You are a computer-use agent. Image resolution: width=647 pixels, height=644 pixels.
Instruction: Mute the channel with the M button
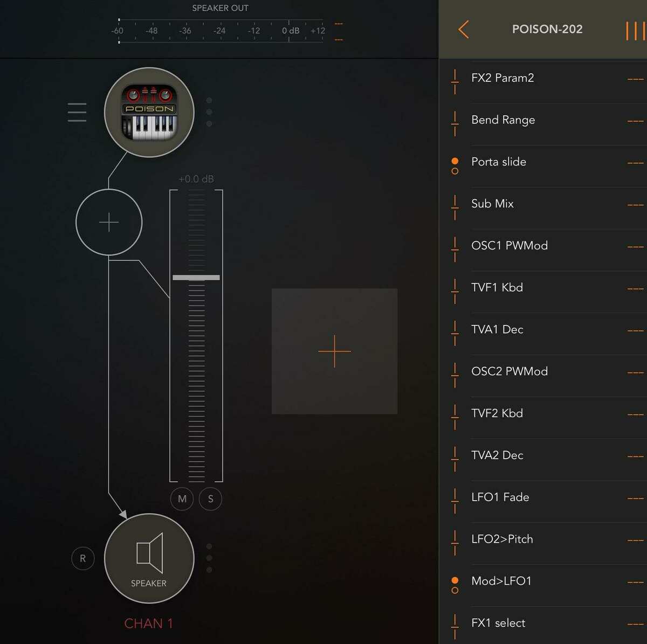tap(182, 499)
